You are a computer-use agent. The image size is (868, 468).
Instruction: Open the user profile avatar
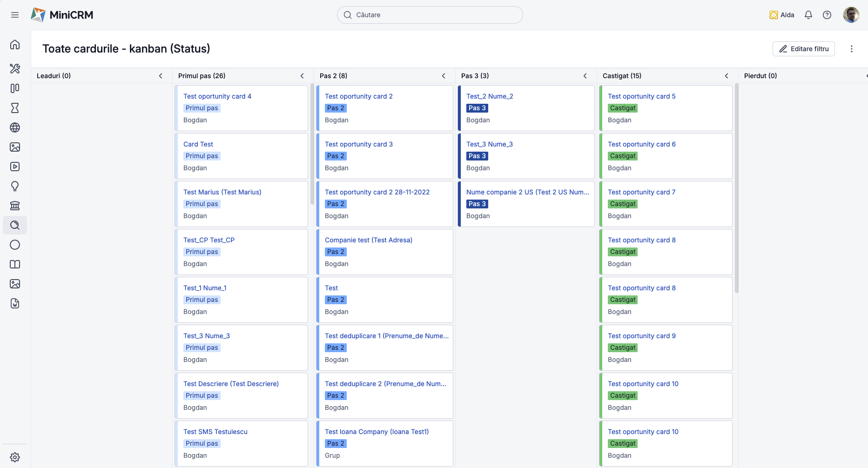pos(851,15)
